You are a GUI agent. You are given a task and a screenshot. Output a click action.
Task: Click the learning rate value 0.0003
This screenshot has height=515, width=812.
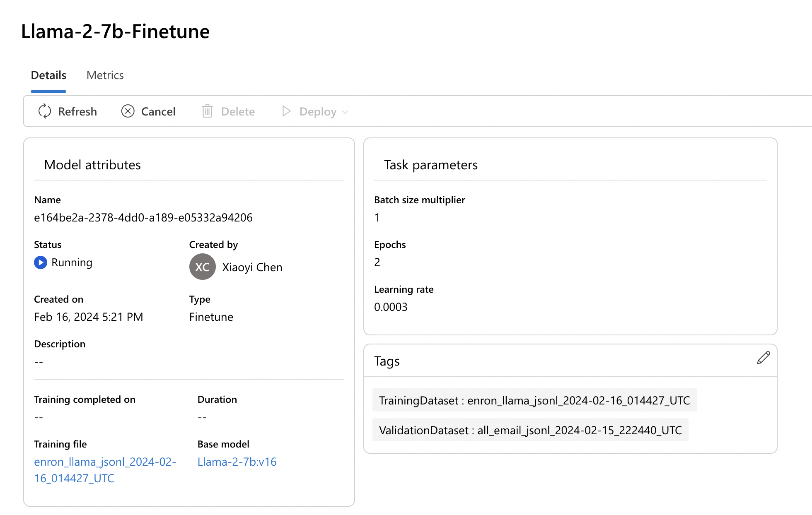pyautogui.click(x=391, y=307)
